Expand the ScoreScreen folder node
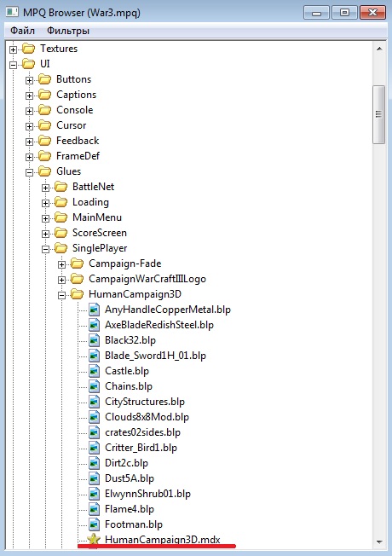Viewport: 392px width, 556px height. click(45, 234)
